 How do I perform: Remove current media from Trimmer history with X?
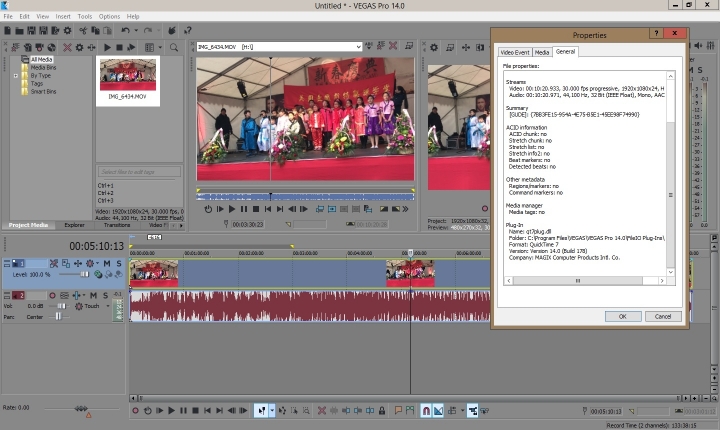pyautogui.click(x=393, y=46)
